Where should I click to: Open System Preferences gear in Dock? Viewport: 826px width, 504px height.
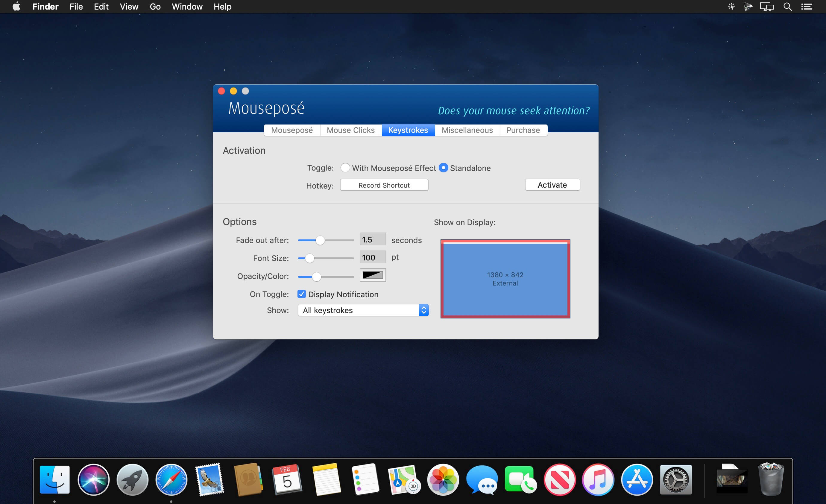click(676, 479)
